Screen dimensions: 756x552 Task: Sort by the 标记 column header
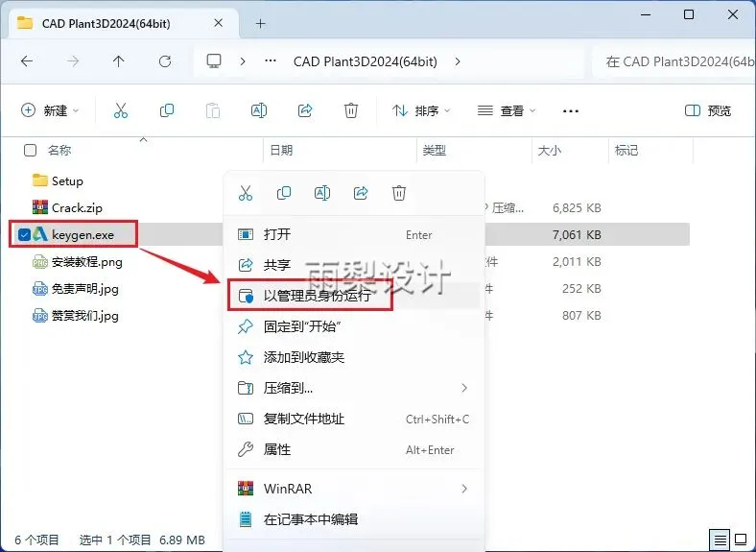coord(626,151)
